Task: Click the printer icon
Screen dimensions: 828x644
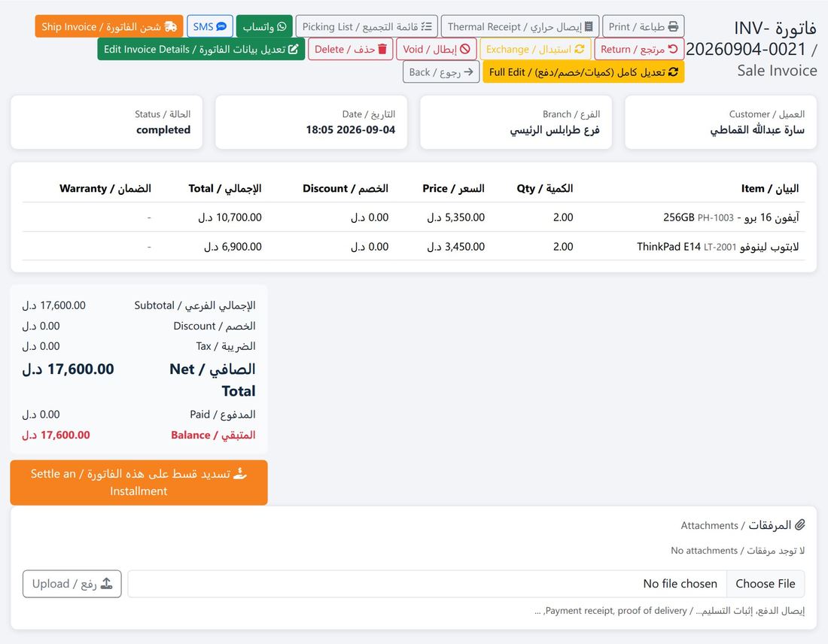Action: (673, 26)
